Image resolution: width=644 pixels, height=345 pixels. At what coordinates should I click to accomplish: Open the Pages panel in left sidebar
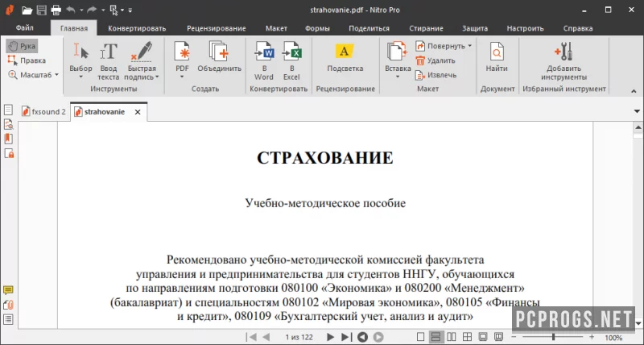coord(8,110)
